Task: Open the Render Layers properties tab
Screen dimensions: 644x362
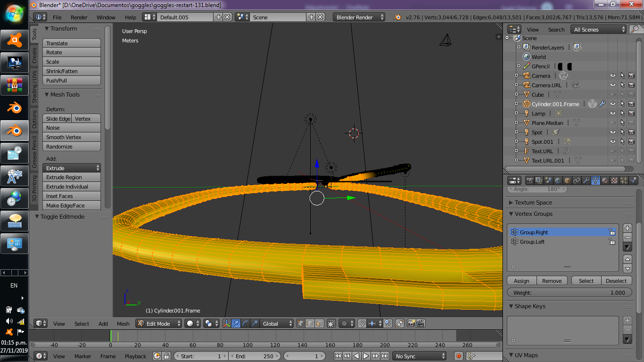Action: (539, 181)
